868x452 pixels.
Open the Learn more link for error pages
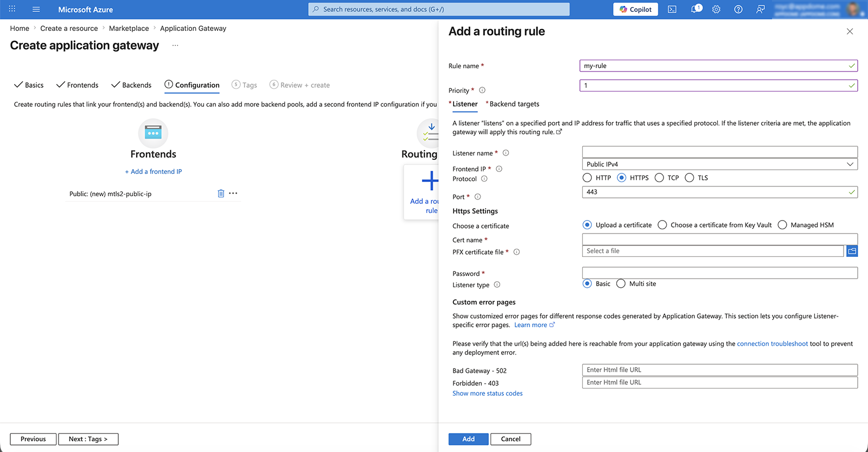click(534, 325)
